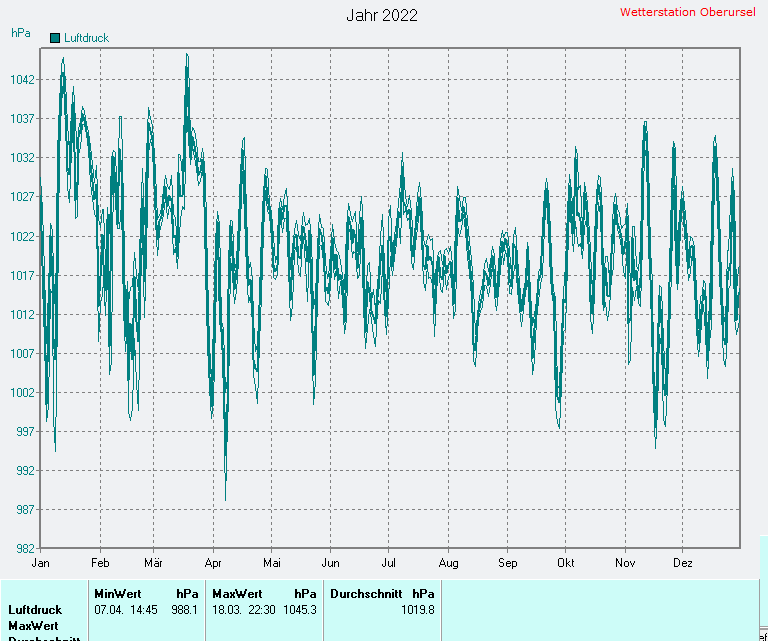Click the 982 y-axis value
The width and height of the screenshot is (768, 641).
(26, 548)
